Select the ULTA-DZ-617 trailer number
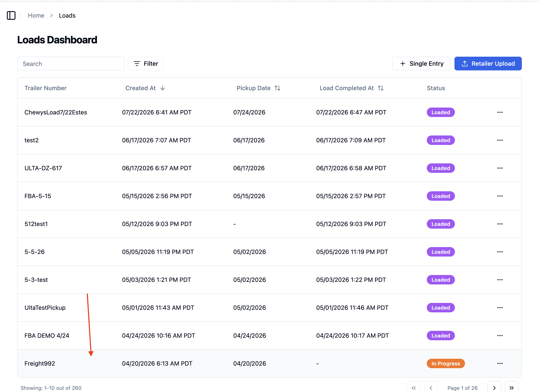539x392 pixels. (43, 168)
